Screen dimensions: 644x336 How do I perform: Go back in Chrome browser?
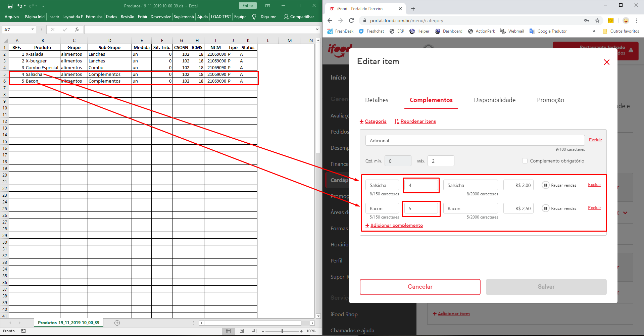point(330,20)
